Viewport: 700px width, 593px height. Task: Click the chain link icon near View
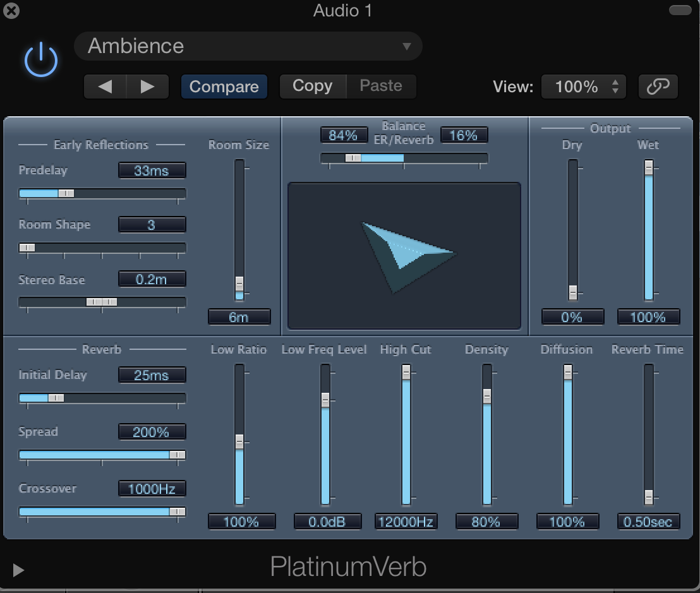point(658,87)
